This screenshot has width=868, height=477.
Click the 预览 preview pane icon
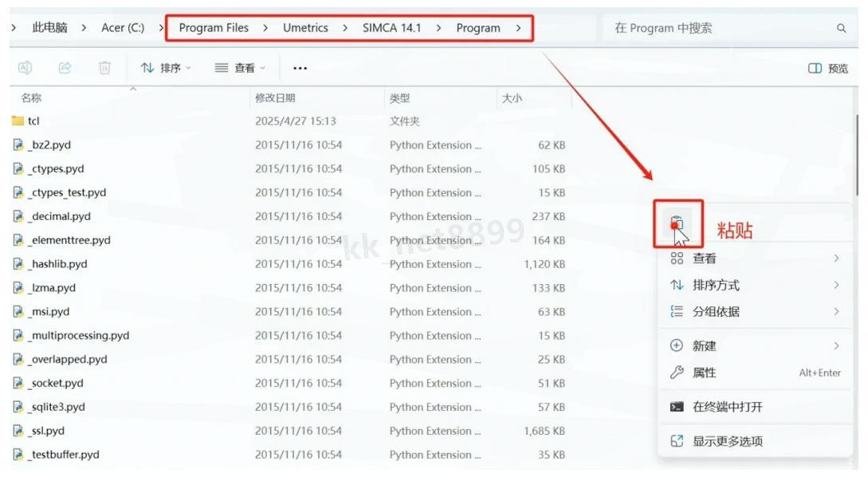(827, 69)
